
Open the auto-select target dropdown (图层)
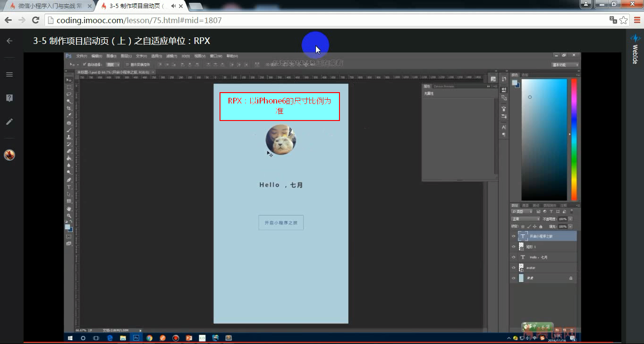point(113,64)
